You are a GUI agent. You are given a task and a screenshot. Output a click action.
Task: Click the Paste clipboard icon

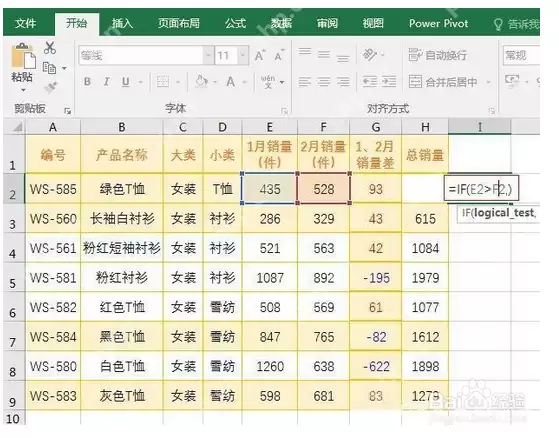(23, 56)
